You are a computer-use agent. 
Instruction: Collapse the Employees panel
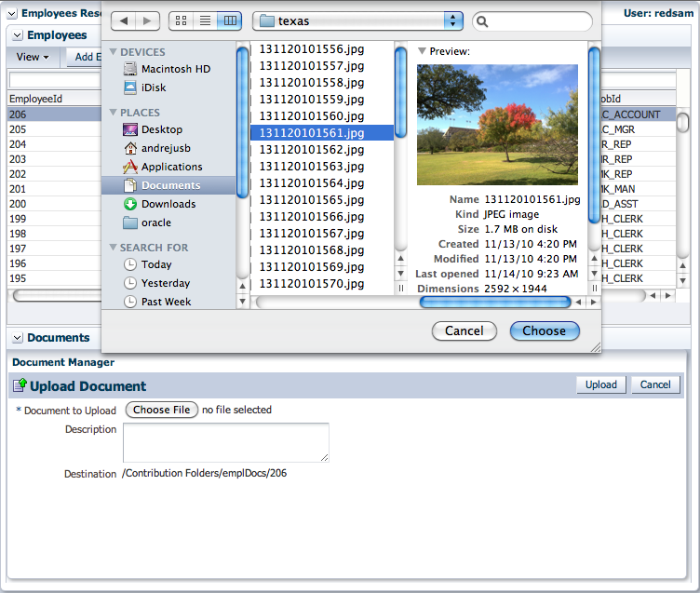tap(18, 35)
